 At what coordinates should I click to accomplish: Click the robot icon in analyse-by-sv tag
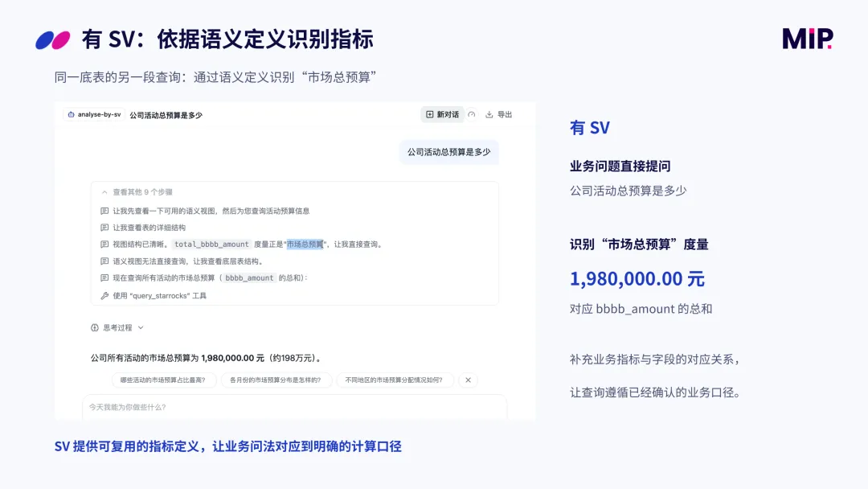click(71, 115)
